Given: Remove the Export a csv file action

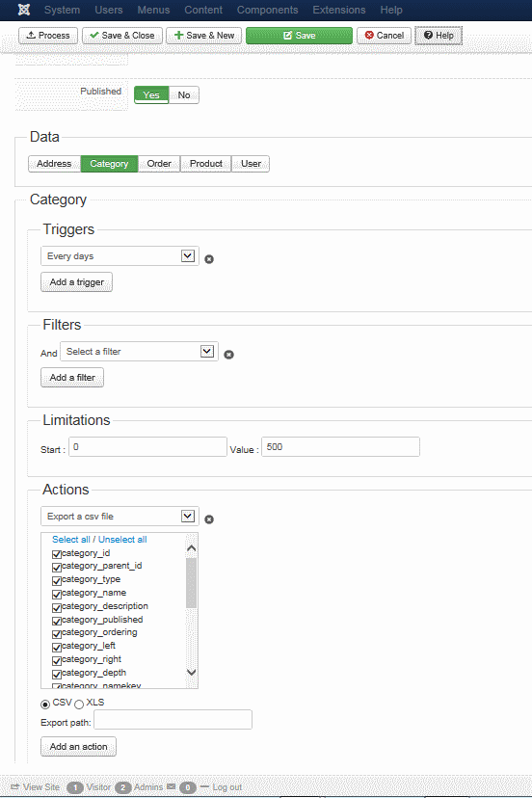Looking at the screenshot, I should pyautogui.click(x=209, y=519).
